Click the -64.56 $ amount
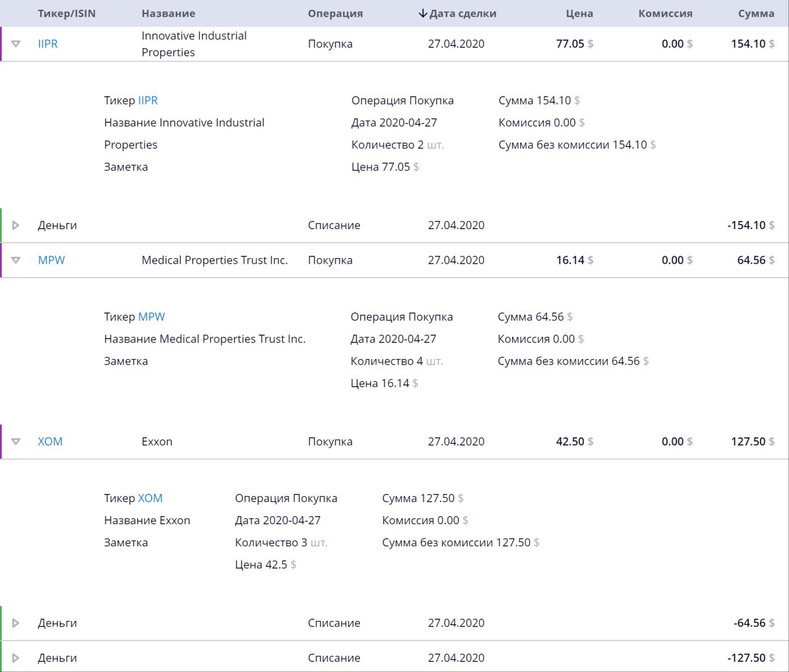789x672 pixels. 754,623
